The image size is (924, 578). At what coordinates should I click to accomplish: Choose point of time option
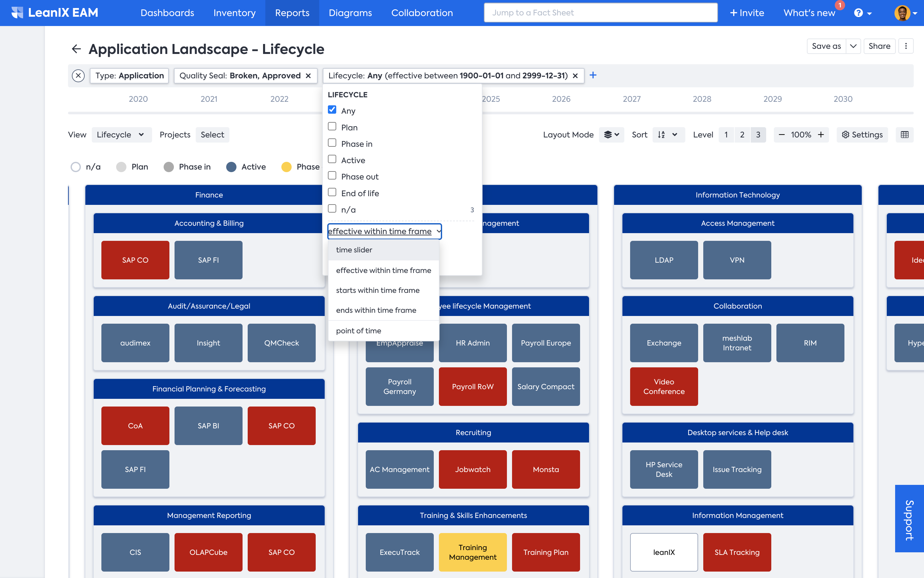(x=383, y=331)
